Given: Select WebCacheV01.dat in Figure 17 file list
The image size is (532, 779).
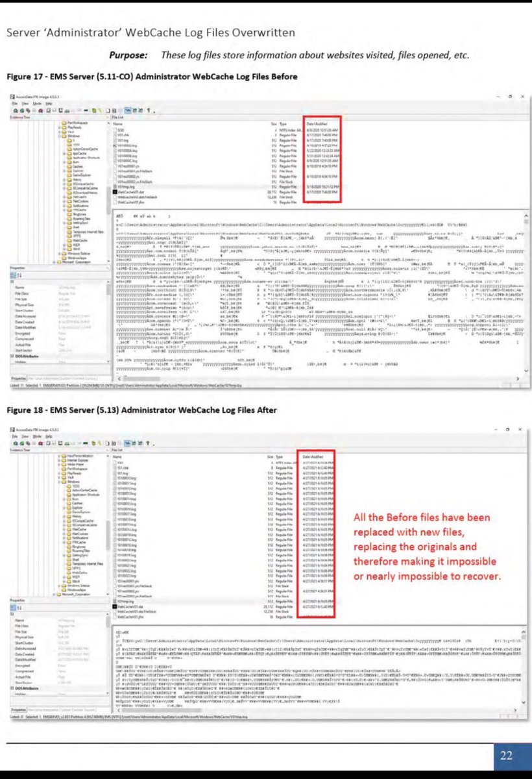Looking at the screenshot, I should pyautogui.click(x=128, y=192).
